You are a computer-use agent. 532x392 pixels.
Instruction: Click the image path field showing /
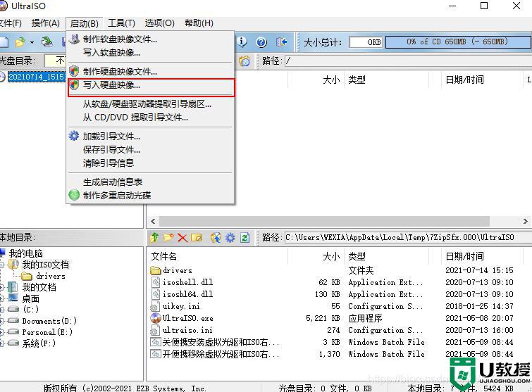tap(408, 61)
